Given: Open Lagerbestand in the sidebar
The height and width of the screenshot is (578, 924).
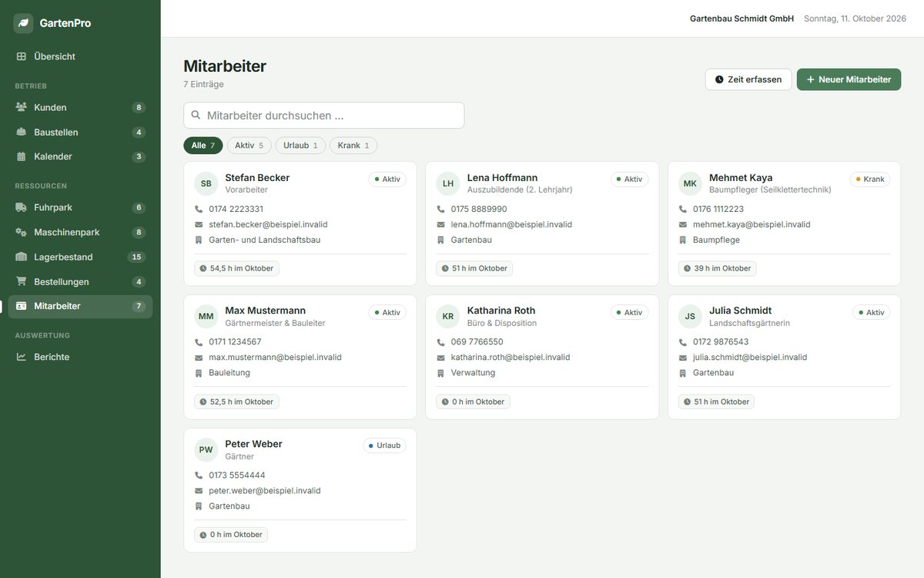Looking at the screenshot, I should pyautogui.click(x=80, y=257).
